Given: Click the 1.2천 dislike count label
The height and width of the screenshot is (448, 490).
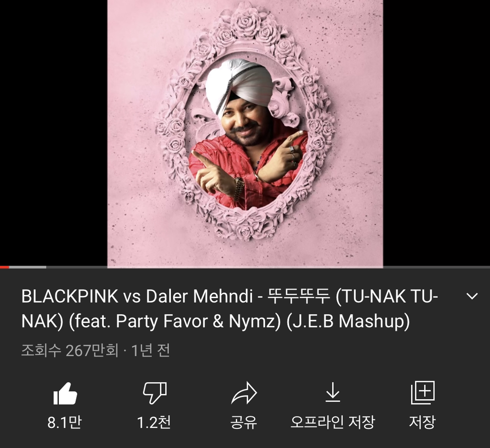Looking at the screenshot, I should click(x=155, y=422).
